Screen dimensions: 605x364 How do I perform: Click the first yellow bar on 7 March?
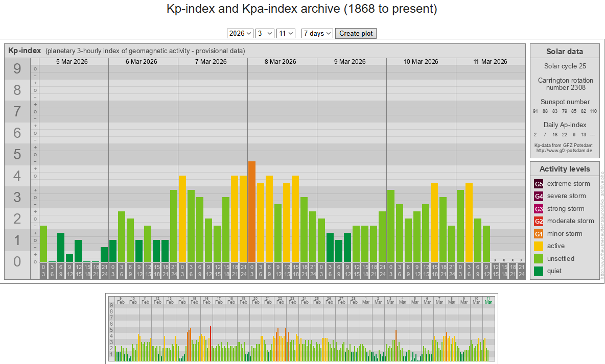[x=182, y=219]
